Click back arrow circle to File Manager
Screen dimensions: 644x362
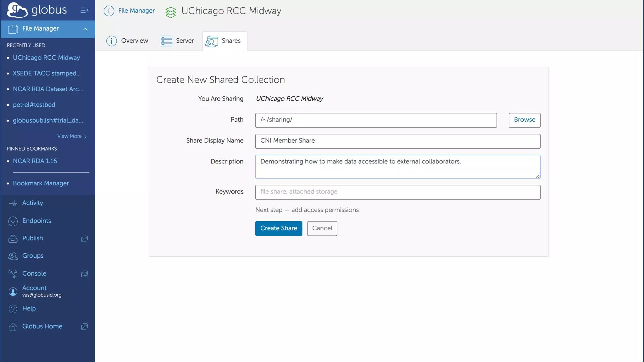(109, 11)
